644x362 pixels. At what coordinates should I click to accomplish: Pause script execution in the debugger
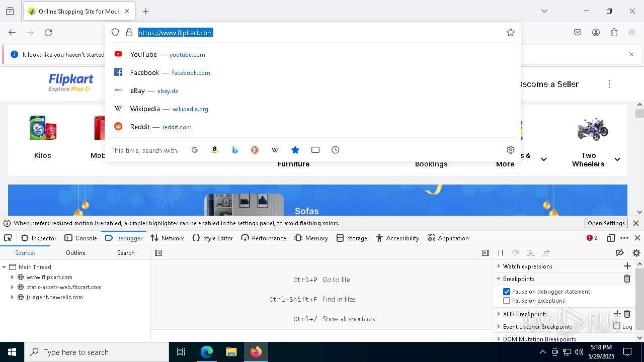501,253
